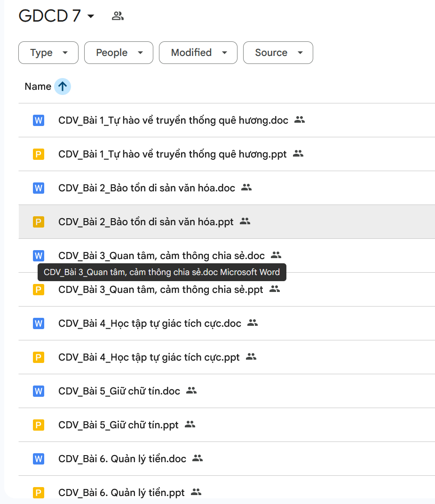Image resolution: width=435 pixels, height=504 pixels.
Task: Click the Name column header
Action: (38, 87)
